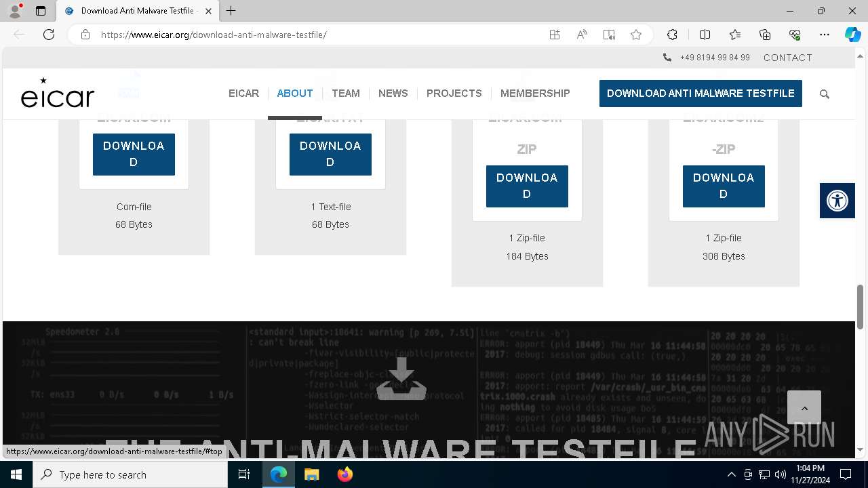Open the EICAR menu item
Image resolution: width=868 pixels, height=488 pixels.
pos(243,94)
